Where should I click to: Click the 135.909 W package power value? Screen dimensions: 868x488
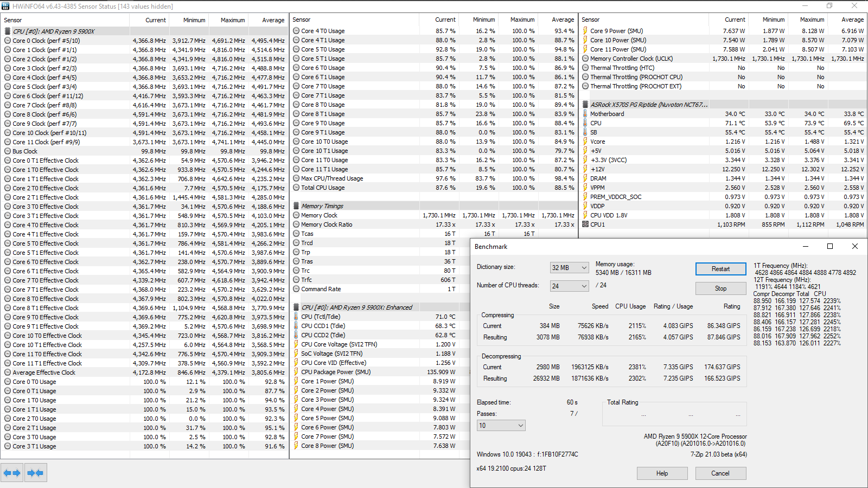tap(441, 372)
